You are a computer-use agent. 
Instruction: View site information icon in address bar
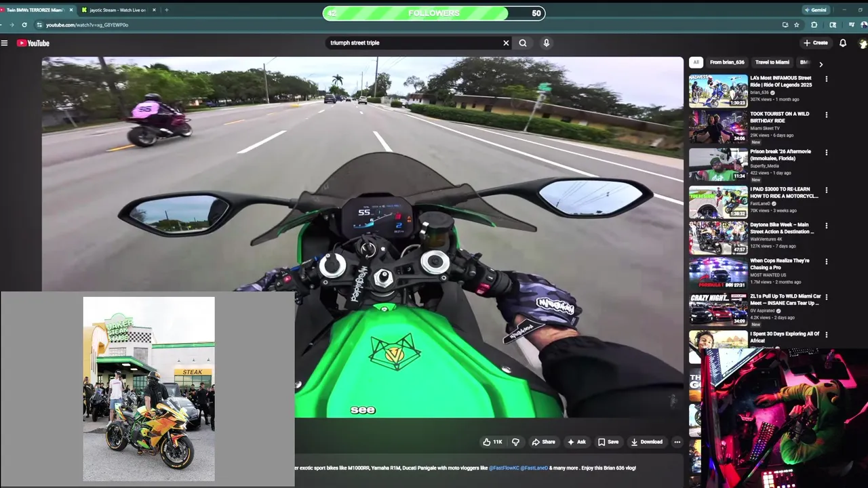coord(39,24)
